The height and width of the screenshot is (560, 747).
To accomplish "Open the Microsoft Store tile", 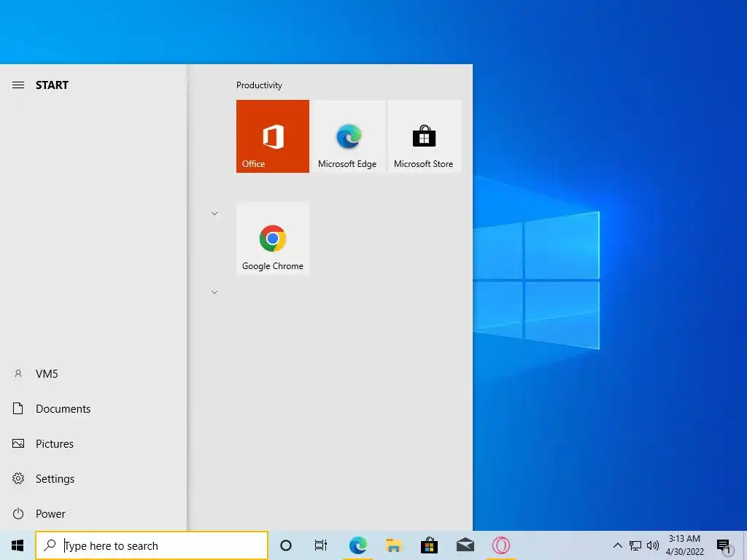I will click(x=424, y=136).
